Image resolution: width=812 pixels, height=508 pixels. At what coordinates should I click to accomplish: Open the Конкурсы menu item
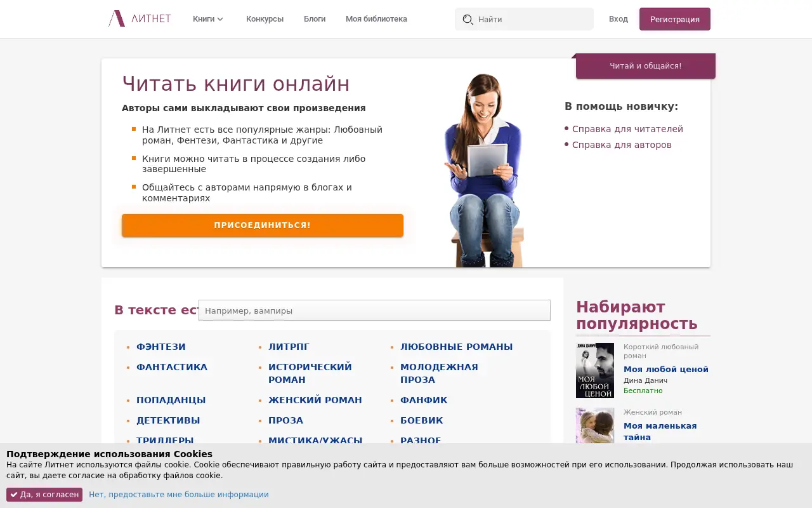(265, 19)
